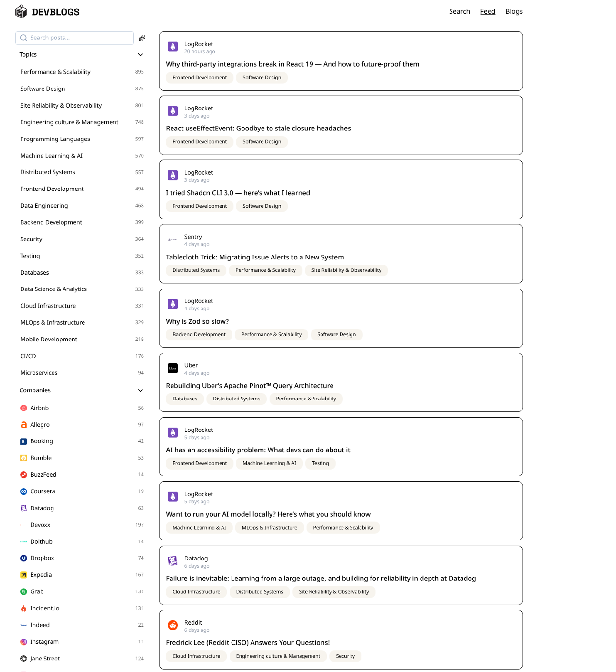Screen dimensions: 616x672
Task: Open the Search nav item
Action: 459,11
